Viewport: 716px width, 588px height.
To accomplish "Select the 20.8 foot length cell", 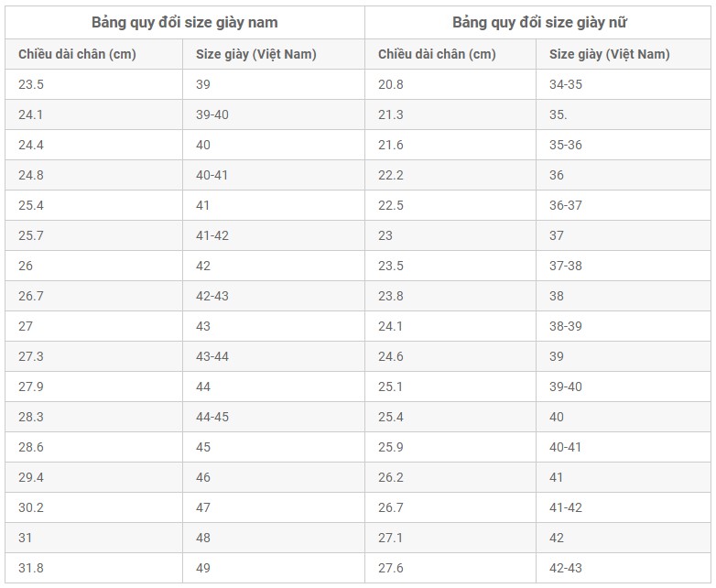I will coord(391,84).
